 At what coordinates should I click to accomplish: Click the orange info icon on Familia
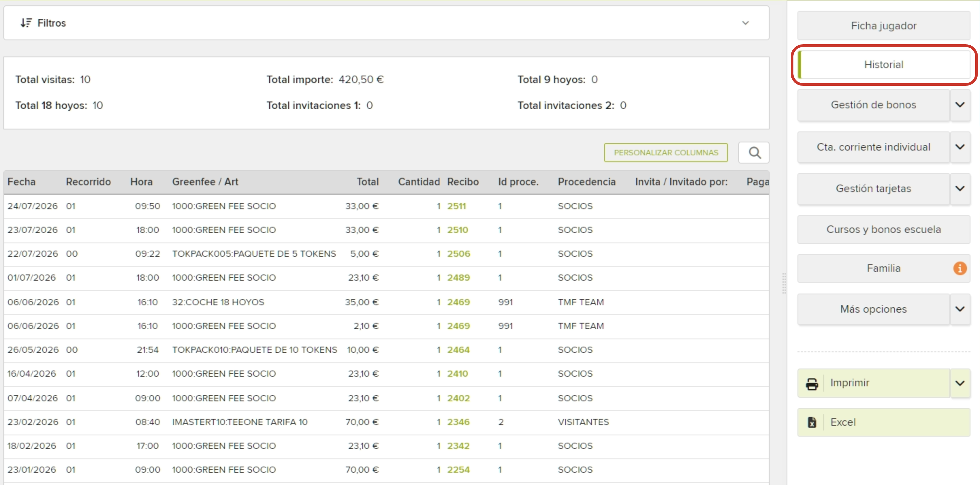click(960, 268)
